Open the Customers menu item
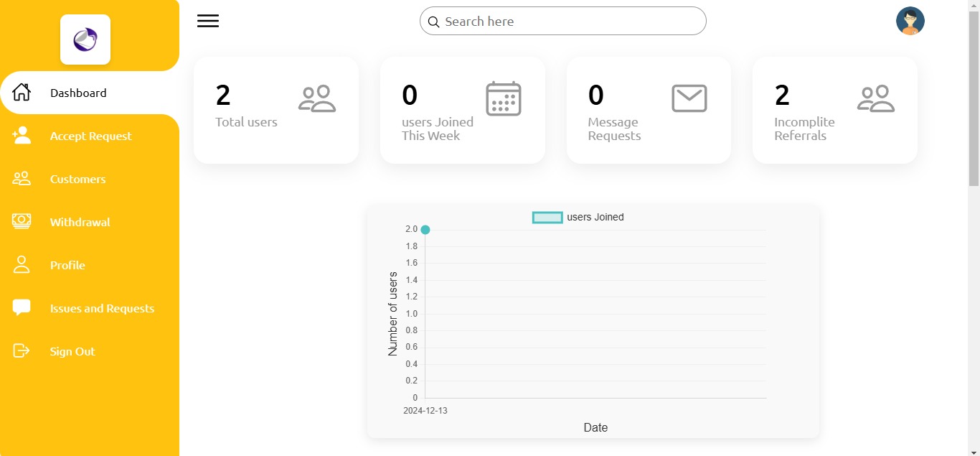 [x=77, y=179]
